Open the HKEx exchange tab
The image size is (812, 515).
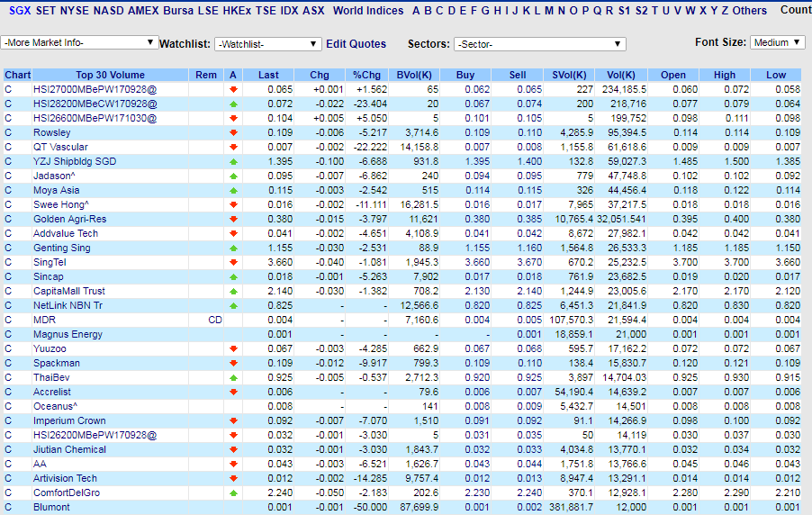pos(237,11)
